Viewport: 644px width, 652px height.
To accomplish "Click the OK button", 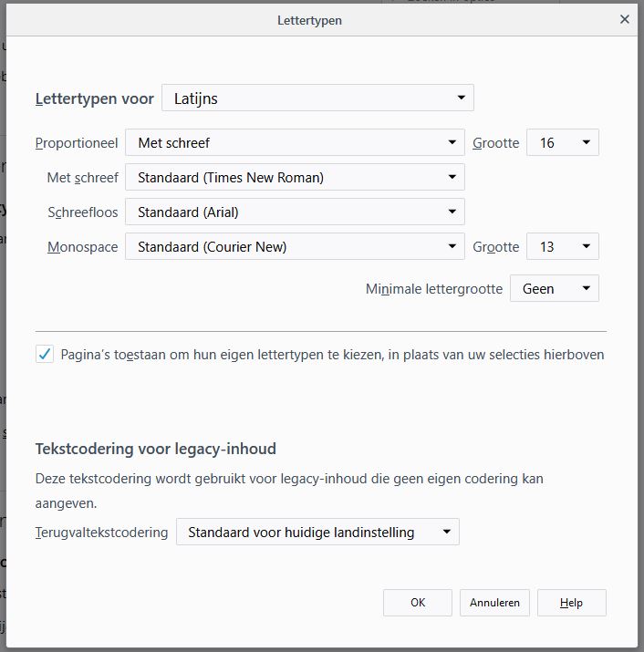I will pos(418,603).
